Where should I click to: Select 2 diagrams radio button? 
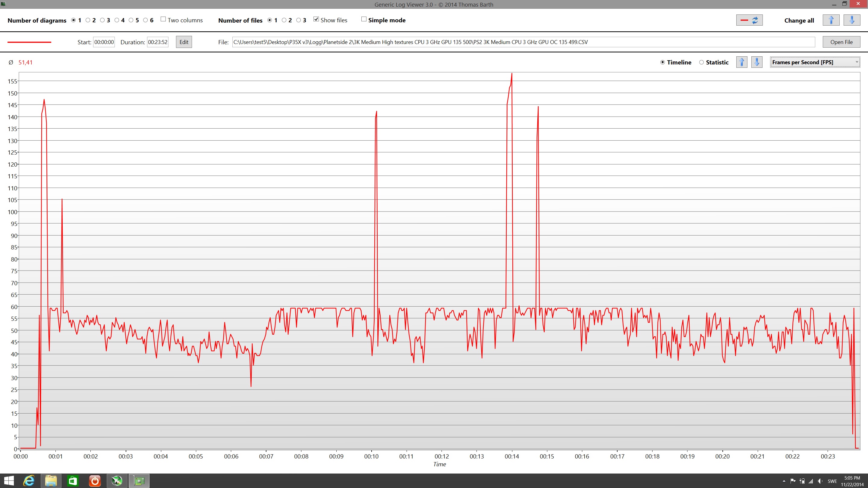tap(88, 20)
